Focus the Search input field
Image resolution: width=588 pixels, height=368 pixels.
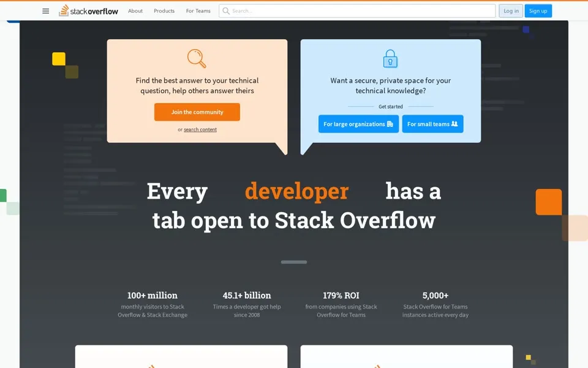(357, 11)
